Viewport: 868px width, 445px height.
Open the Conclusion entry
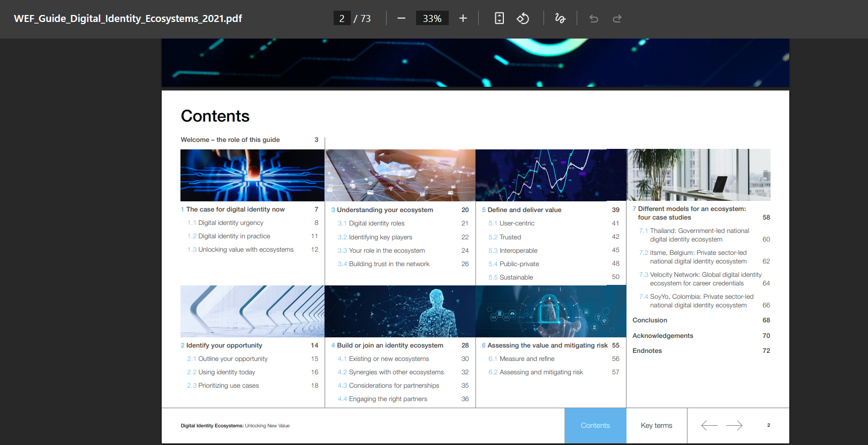point(650,320)
